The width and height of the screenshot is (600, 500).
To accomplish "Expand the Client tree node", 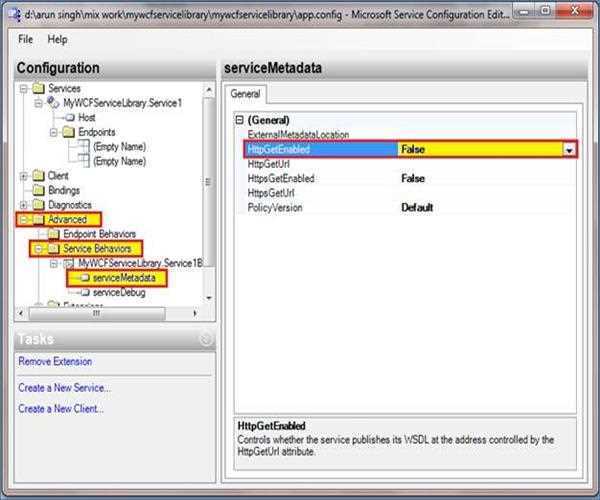I will 24,176.
